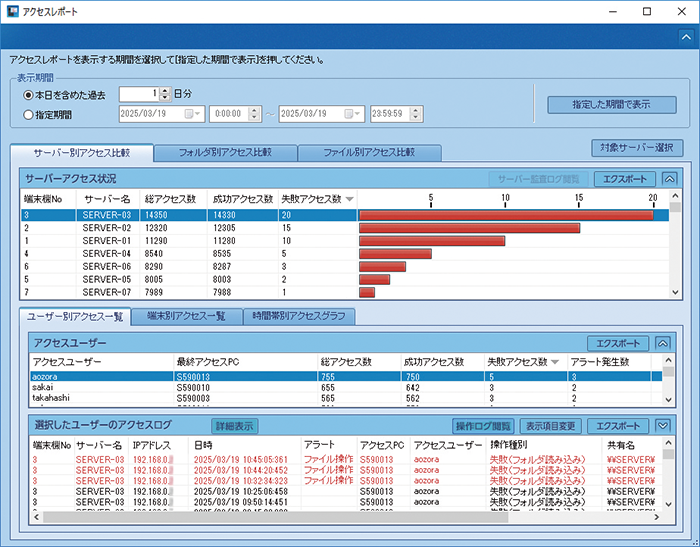The image size is (700, 547).
Task: Sort servers by 失敗アクセス数 column header
Action: coord(317,199)
